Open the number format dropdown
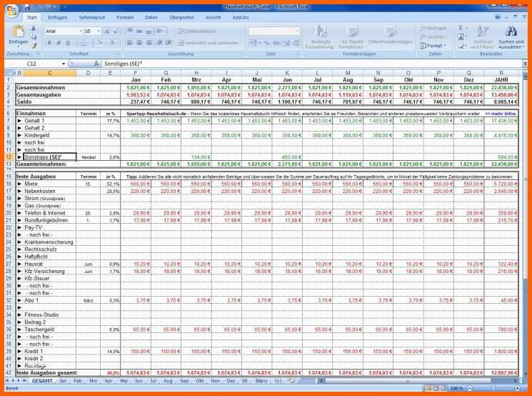 coord(297,31)
